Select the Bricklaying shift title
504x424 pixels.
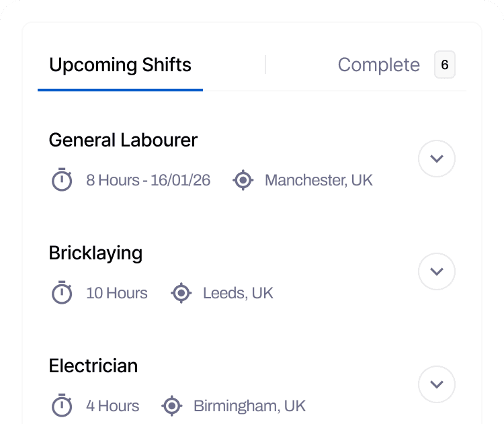(x=95, y=253)
